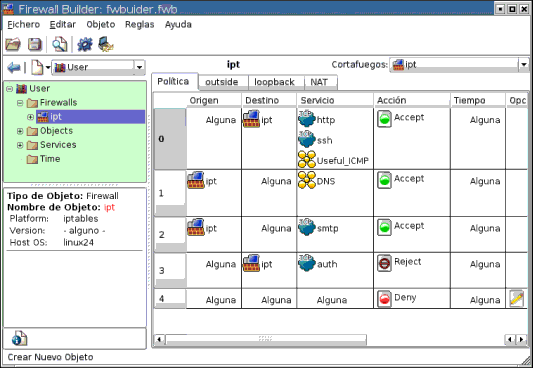Click rule 4 red Deny icon
Viewport: 533px width, 368px height.
(384, 299)
